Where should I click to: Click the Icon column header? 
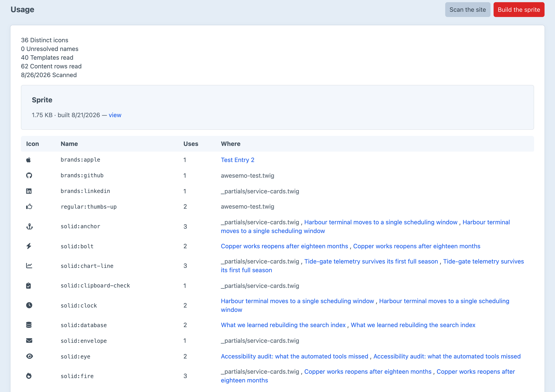coord(32,144)
